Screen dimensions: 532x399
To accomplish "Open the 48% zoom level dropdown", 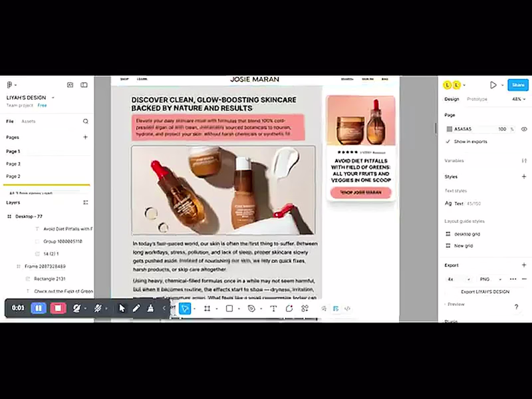I will 519,99.
